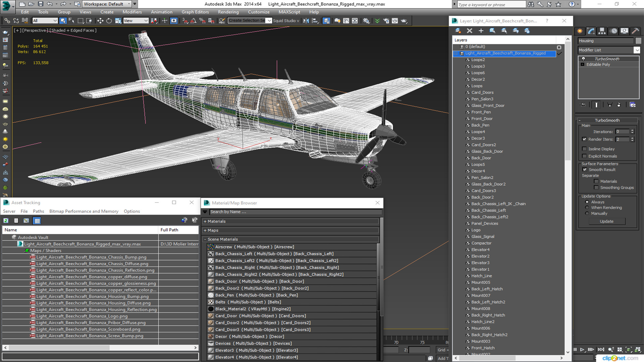Select the Rotate transform tool
Image resolution: width=644 pixels, height=362 pixels.
[109, 21]
